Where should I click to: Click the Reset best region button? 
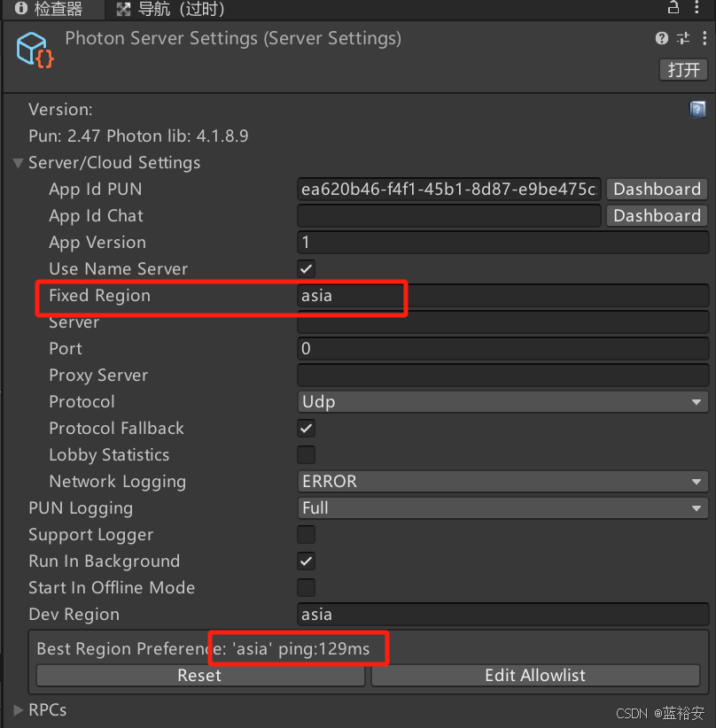click(200, 676)
